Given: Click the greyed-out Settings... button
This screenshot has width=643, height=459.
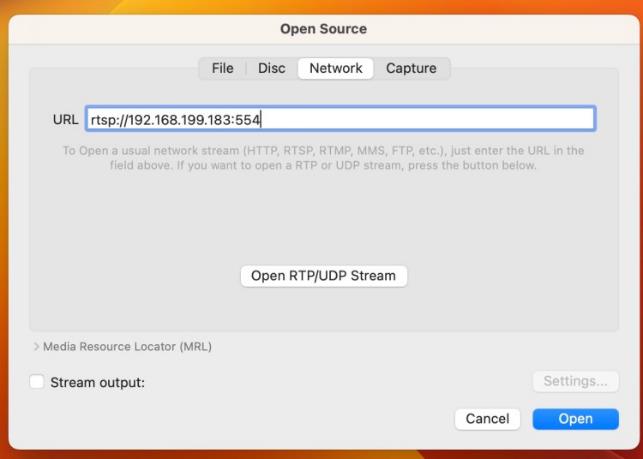Looking at the screenshot, I should click(x=575, y=381).
